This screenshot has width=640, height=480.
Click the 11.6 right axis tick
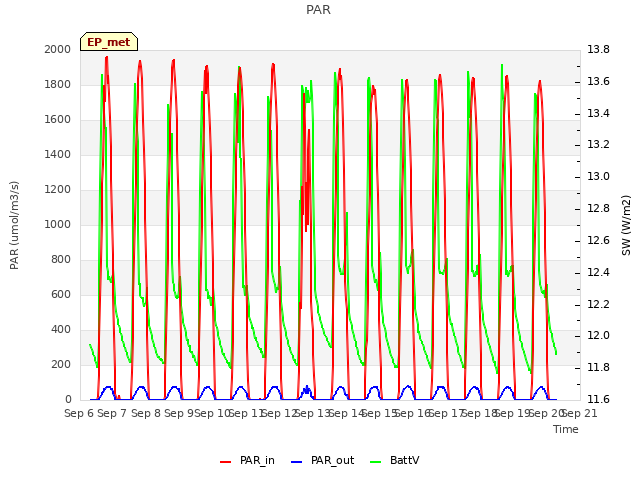(598, 399)
